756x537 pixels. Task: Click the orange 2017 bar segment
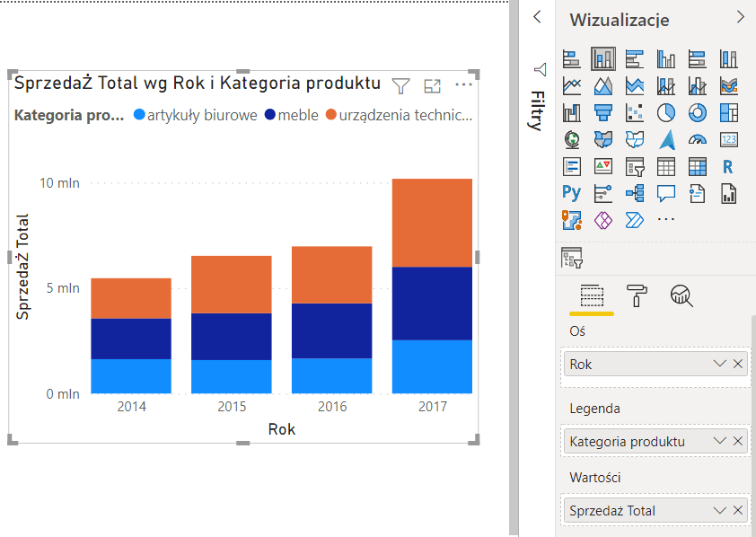click(x=432, y=223)
